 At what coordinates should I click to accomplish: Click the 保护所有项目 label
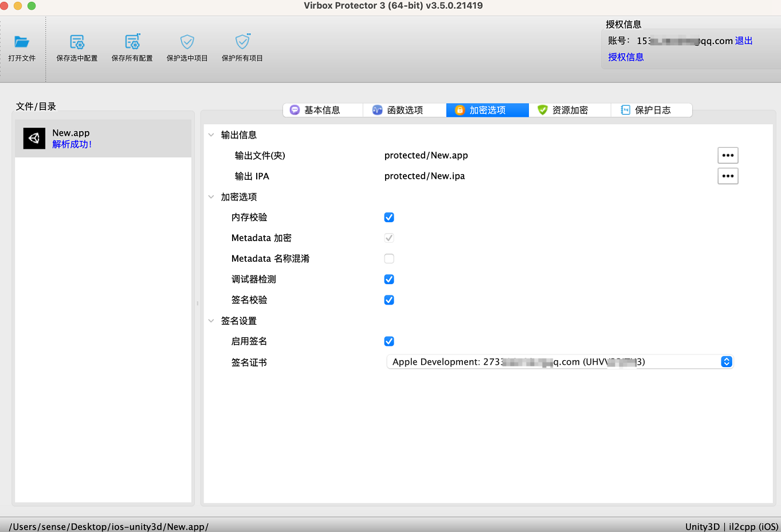[x=242, y=58]
